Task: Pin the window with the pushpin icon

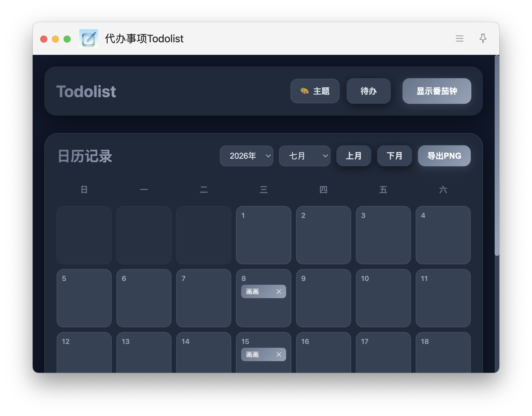Action: click(x=483, y=39)
